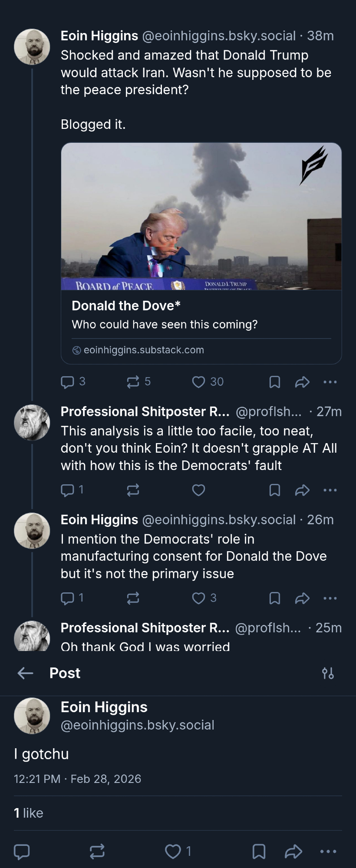Share the "too facile, too neat" reply
356x868 pixels.
tap(302, 490)
